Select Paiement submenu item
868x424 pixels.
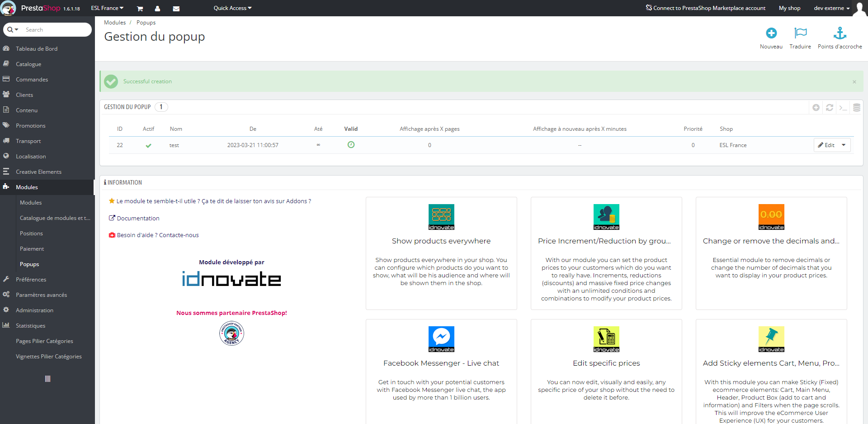pyautogui.click(x=32, y=249)
